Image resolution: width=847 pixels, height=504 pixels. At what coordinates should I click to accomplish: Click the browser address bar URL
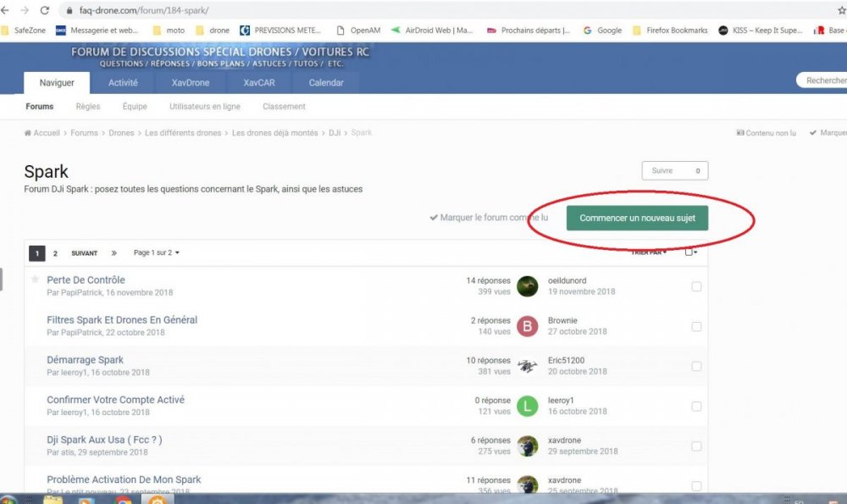(144, 10)
